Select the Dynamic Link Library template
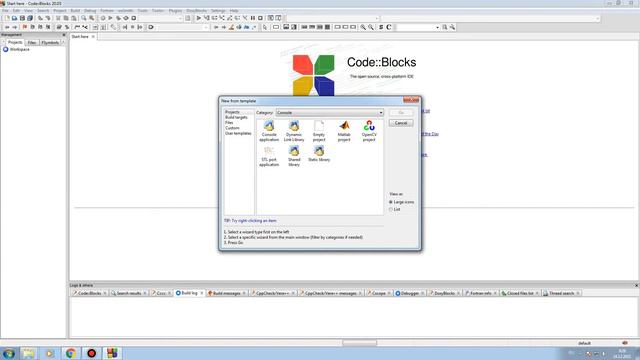This screenshot has height=360, width=640. 294,131
